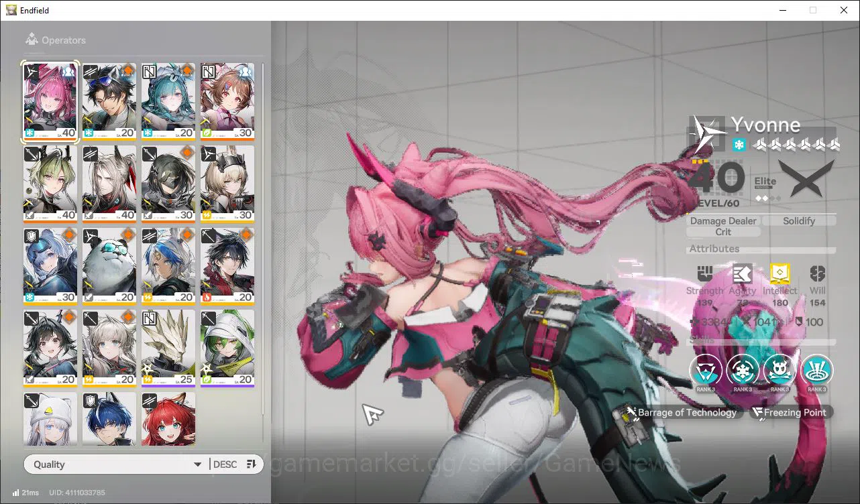The height and width of the screenshot is (504, 860).
Task: Open the Quality sort dropdown
Action: pyautogui.click(x=115, y=464)
